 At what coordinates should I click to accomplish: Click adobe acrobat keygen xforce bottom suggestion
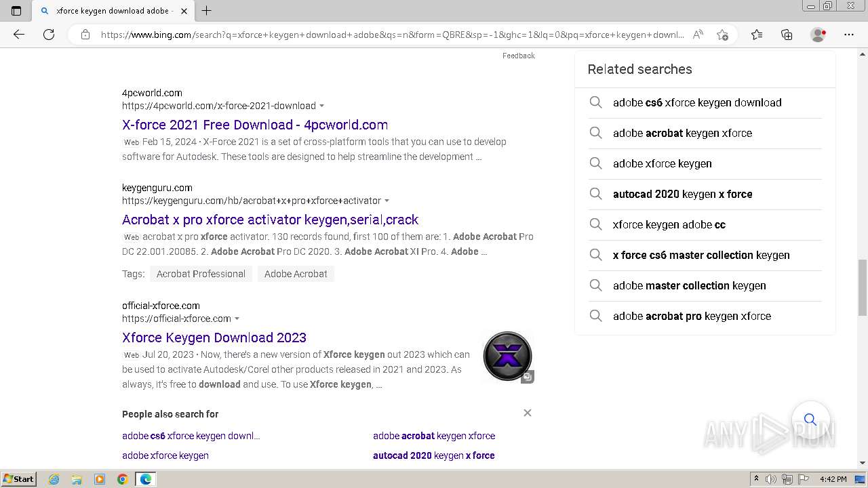pos(434,436)
